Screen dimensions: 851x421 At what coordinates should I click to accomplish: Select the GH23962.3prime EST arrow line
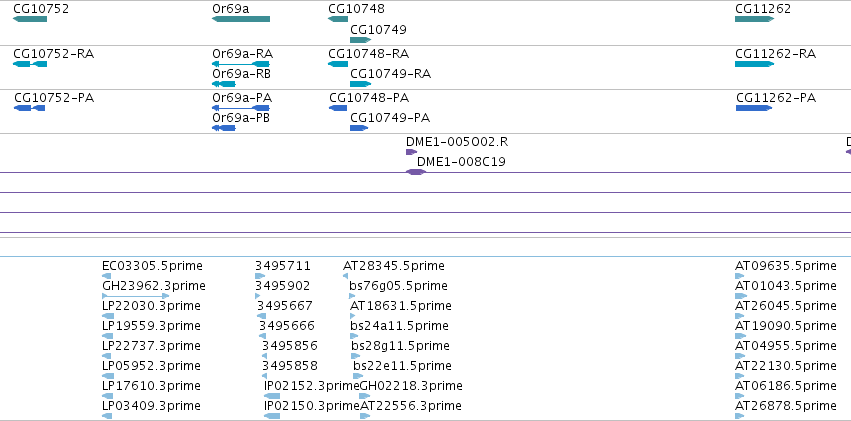[x=136, y=296]
